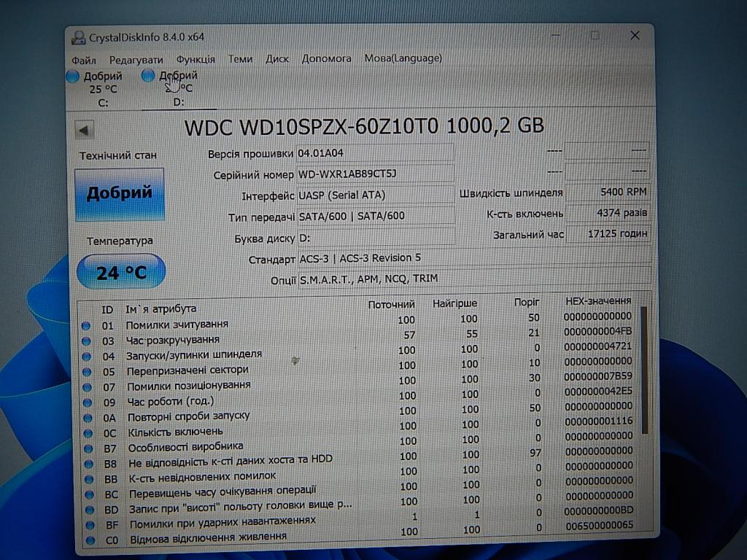Click the serial number field WD-WXR1AB89CT5J
The width and height of the screenshot is (747, 560).
click(x=375, y=174)
